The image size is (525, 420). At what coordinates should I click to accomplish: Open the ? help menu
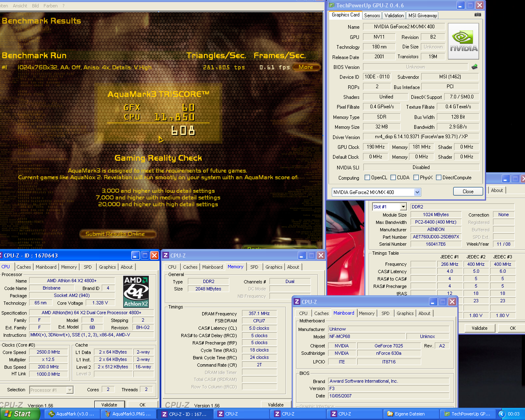tap(63, 6)
